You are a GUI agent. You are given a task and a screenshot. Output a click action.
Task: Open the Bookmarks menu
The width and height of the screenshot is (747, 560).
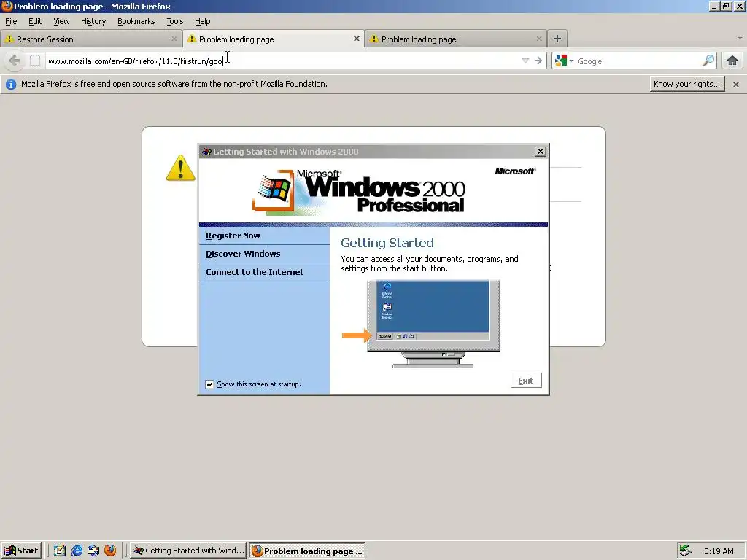point(136,21)
